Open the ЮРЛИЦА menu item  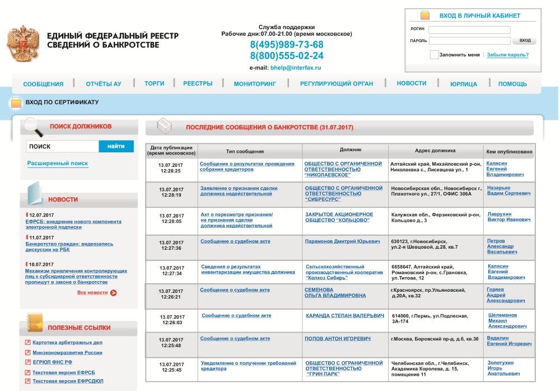[x=464, y=84]
